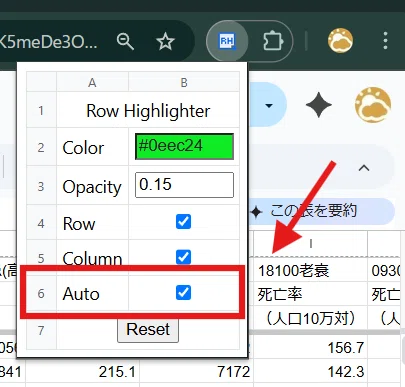Image resolution: width=405 pixels, height=387 pixels.
Task: Select the cell with 142.3
Action: 311,371
